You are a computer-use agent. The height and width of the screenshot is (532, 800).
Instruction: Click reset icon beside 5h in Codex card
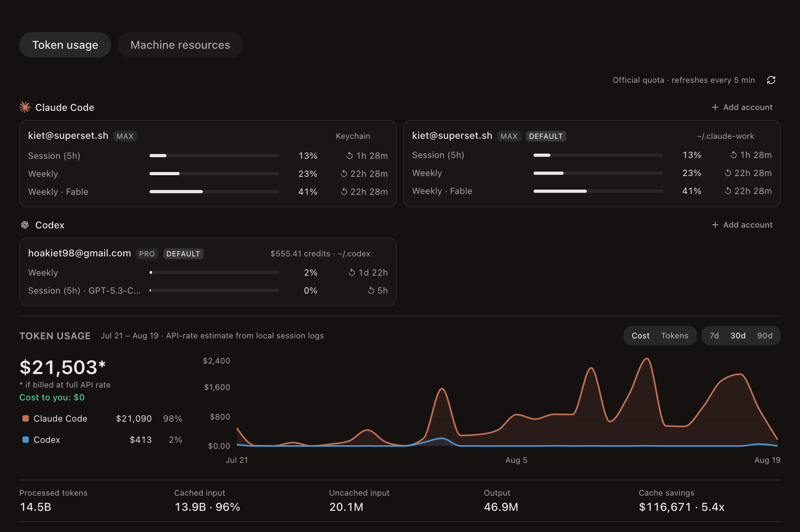click(x=371, y=290)
